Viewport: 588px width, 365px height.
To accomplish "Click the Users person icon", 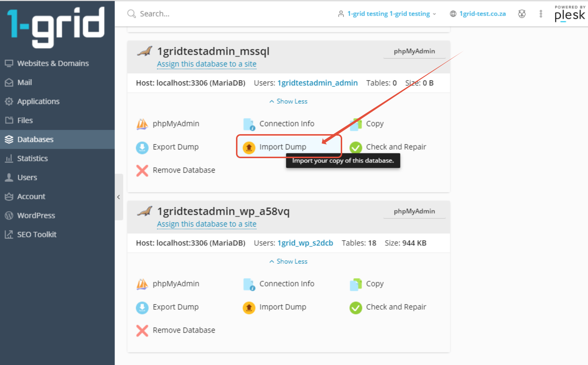I will (9, 177).
